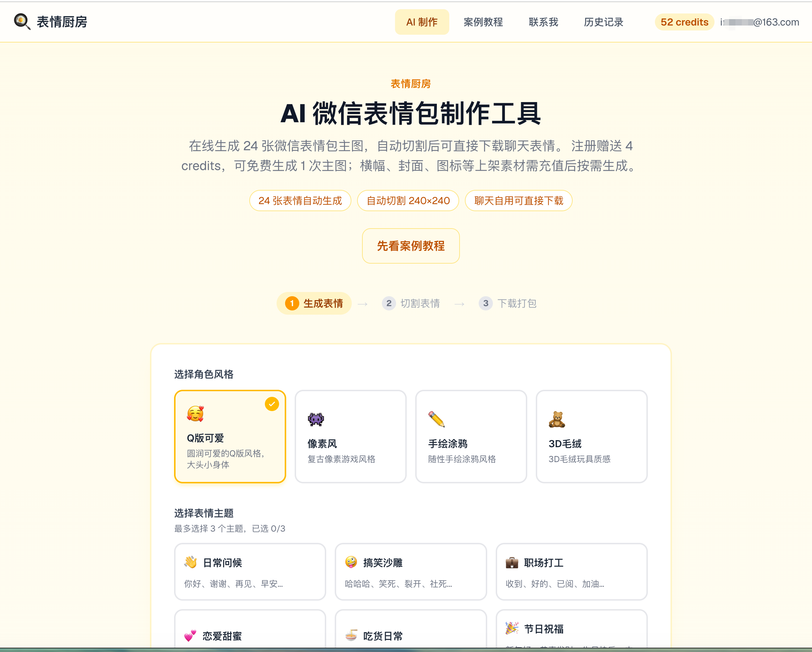Go to 联系我 page
The height and width of the screenshot is (652, 812).
[x=543, y=22]
